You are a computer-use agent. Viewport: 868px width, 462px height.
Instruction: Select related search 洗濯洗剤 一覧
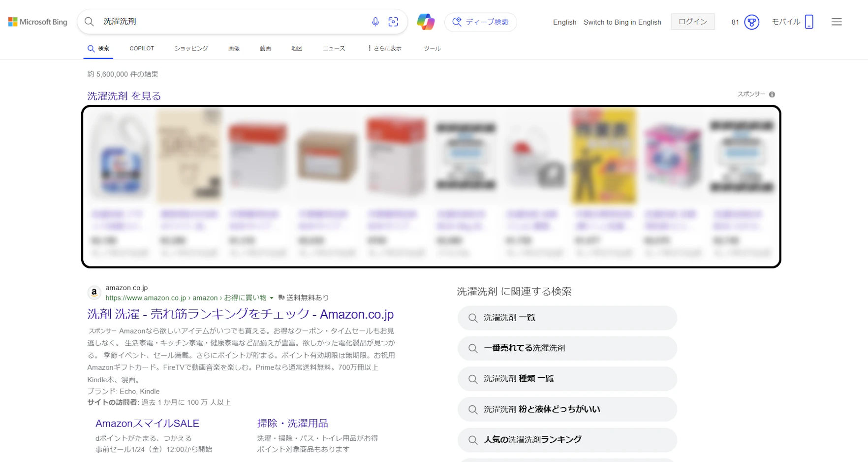[567, 318]
